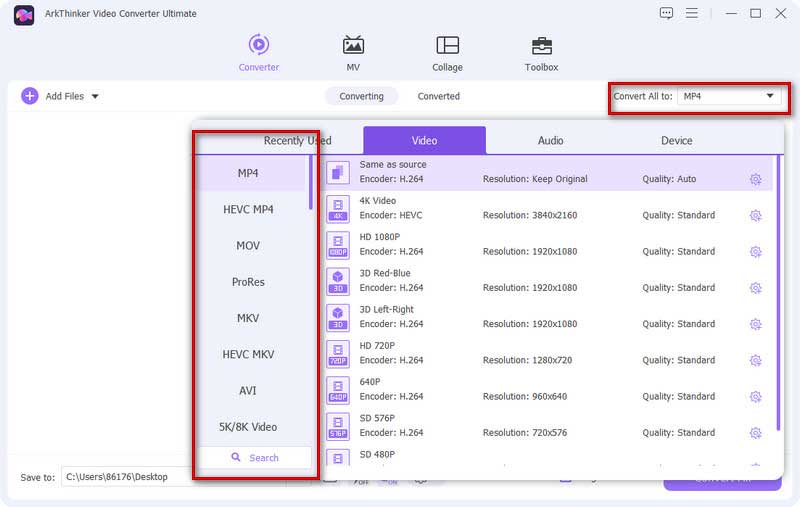Click Resolution: Keep Original text
The width and height of the screenshot is (800, 507).
tap(535, 179)
